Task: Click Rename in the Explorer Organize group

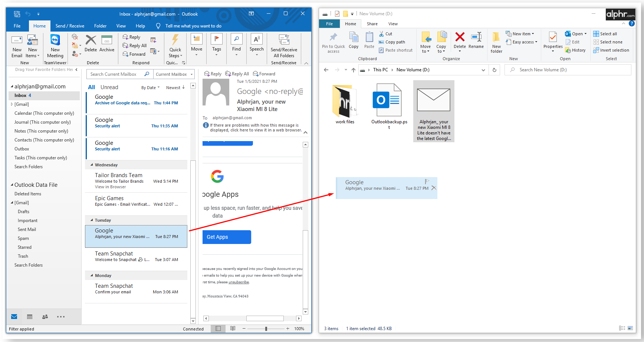Action: 476,40
